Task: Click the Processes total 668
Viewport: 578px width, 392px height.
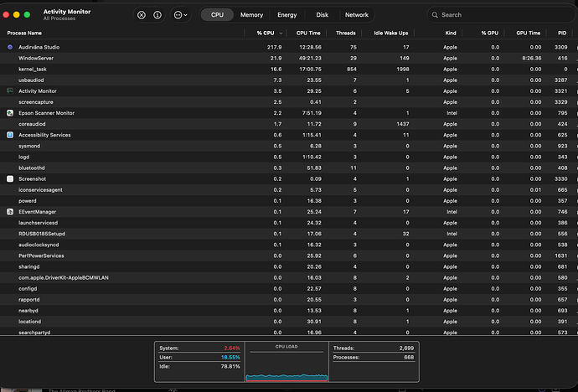Action: [409, 357]
